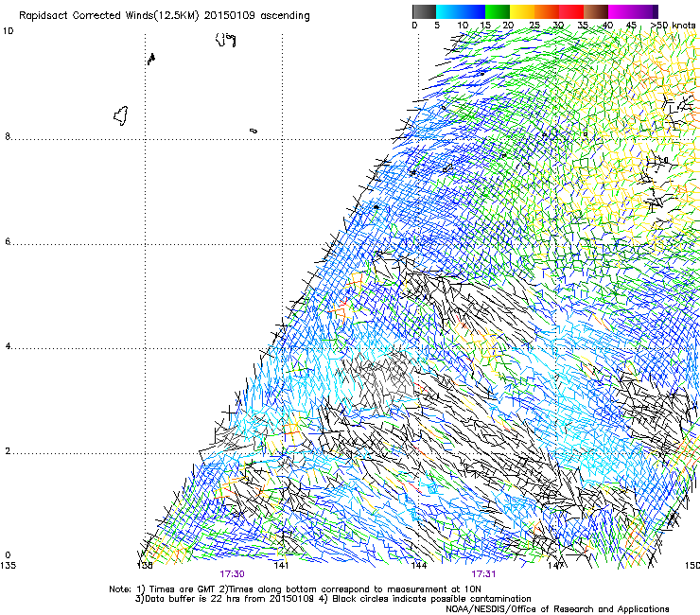The height and width of the screenshot is (615, 700).
Task: Click the legend tick label '40'
Action: tap(607, 26)
